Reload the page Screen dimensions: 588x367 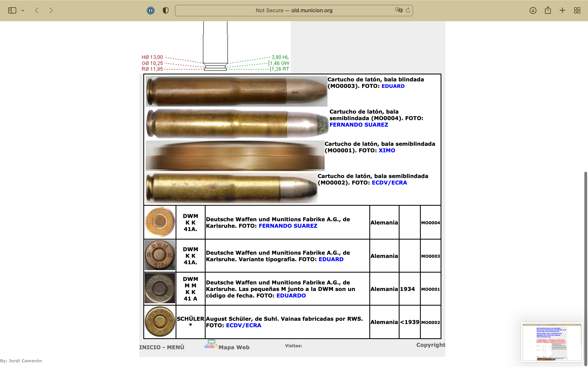pos(408,10)
